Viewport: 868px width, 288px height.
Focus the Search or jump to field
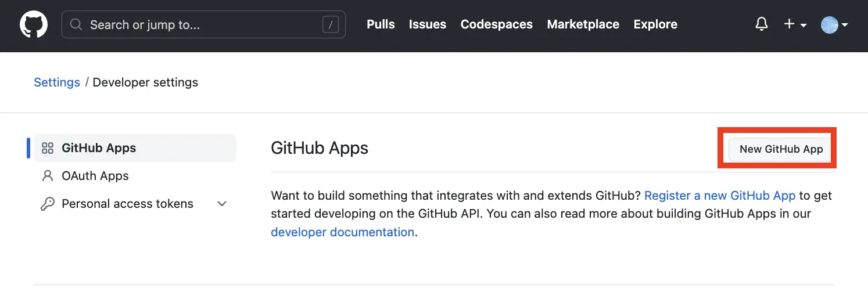pos(203,25)
